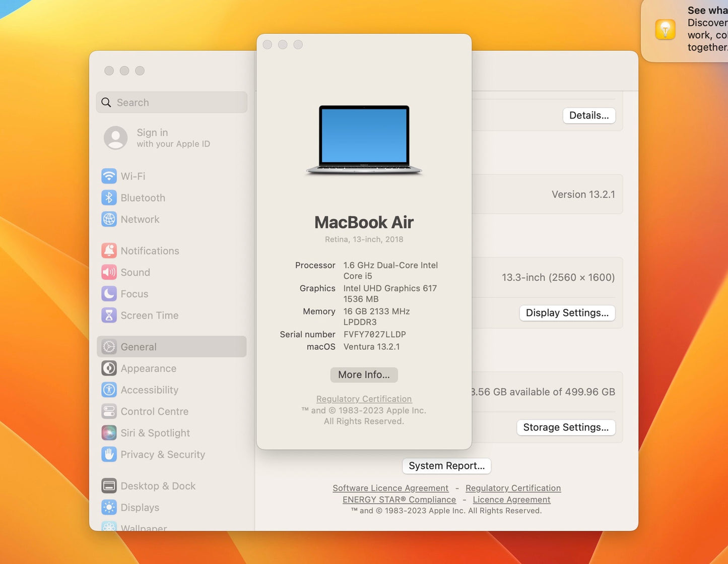This screenshot has width=728, height=564.
Task: Click '16 GB 2133 MHz' memory value
Action: [x=377, y=311]
